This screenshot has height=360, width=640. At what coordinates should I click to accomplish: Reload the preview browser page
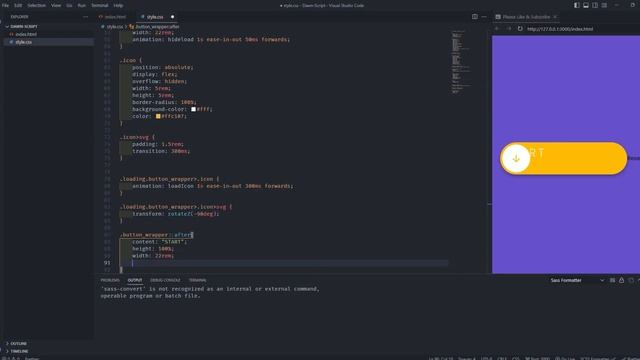(x=520, y=29)
